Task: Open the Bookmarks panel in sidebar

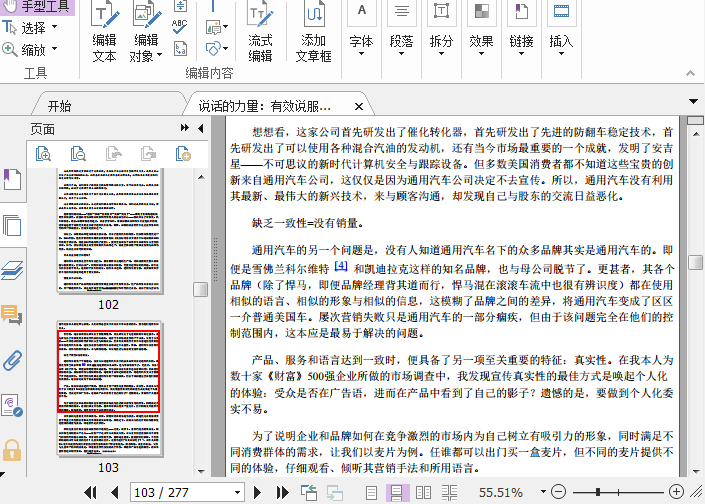Action: (12, 180)
